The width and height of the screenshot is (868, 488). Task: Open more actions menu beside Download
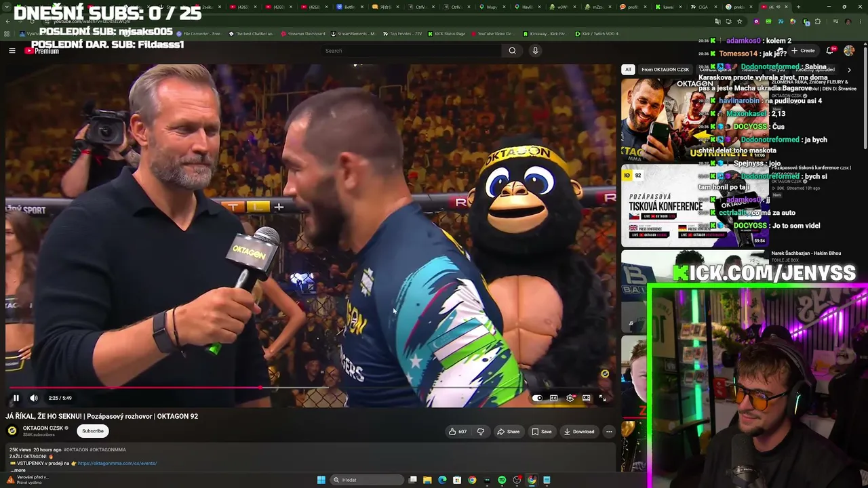tap(609, 432)
